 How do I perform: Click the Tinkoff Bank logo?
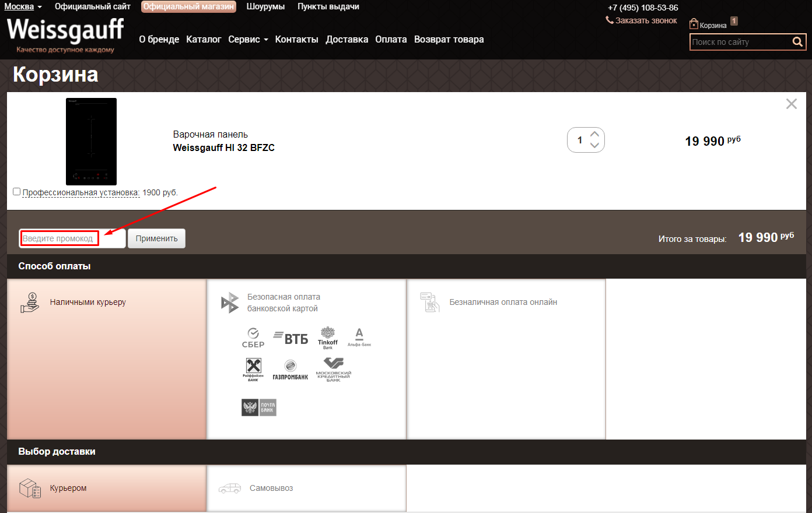point(328,338)
